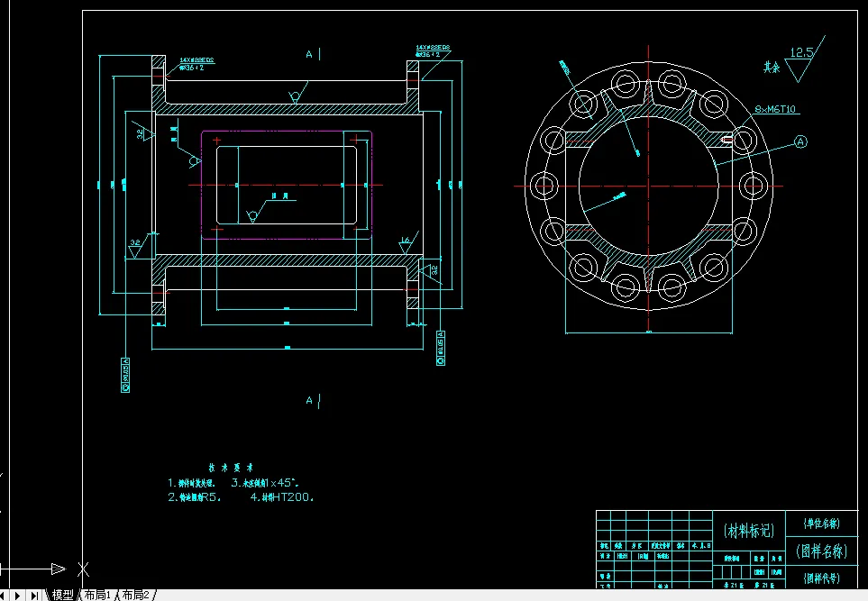This screenshot has height=601, width=868.
Task: Open the 布局1 layout tab
Action: (x=97, y=595)
